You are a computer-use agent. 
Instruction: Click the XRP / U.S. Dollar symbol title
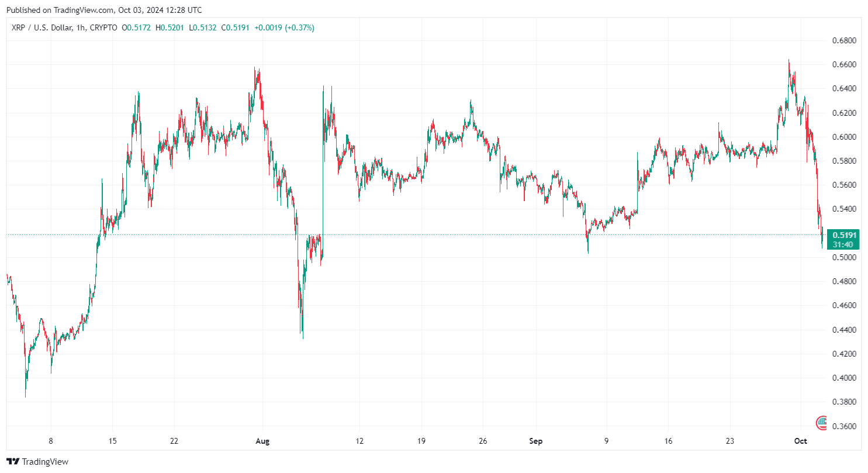[x=42, y=27]
